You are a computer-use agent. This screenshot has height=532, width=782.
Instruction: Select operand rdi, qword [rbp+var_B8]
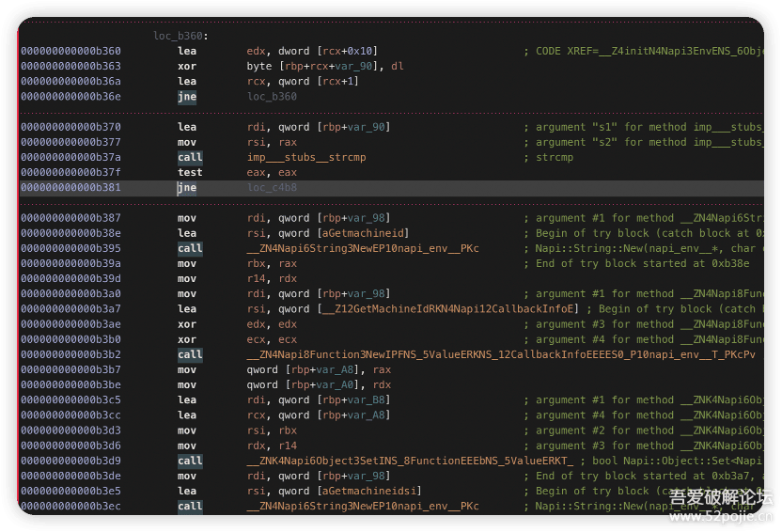coord(319,399)
